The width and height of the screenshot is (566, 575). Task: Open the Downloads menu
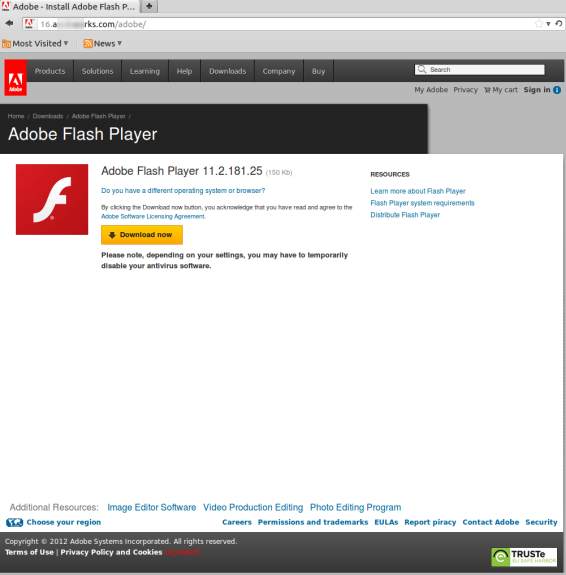coord(227,71)
